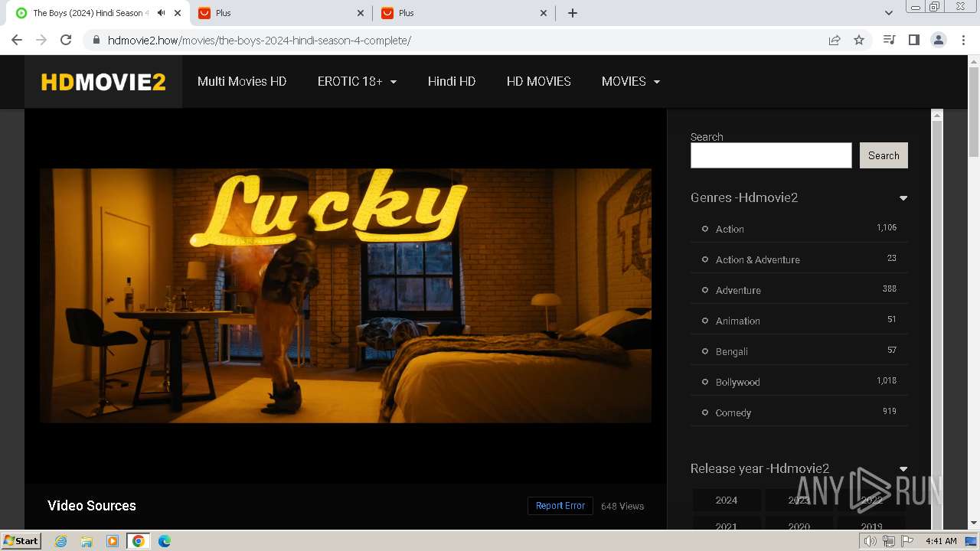Image resolution: width=980 pixels, height=551 pixels.
Task: Reload the current page
Action: (x=66, y=40)
